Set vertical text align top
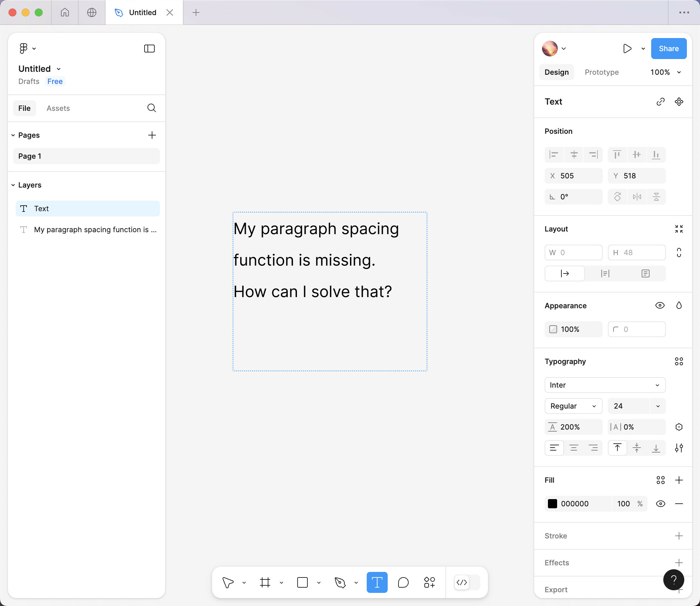This screenshot has width=700, height=606. click(x=617, y=448)
